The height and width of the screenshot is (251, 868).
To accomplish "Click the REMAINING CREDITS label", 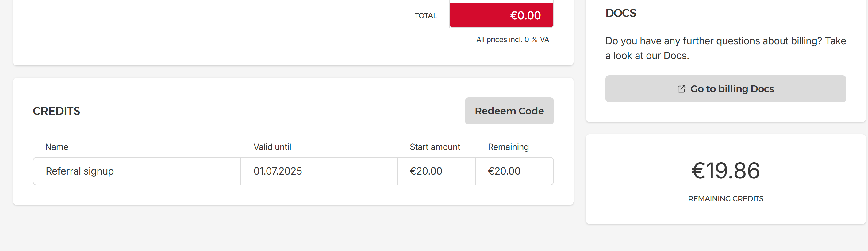I will coord(725,199).
